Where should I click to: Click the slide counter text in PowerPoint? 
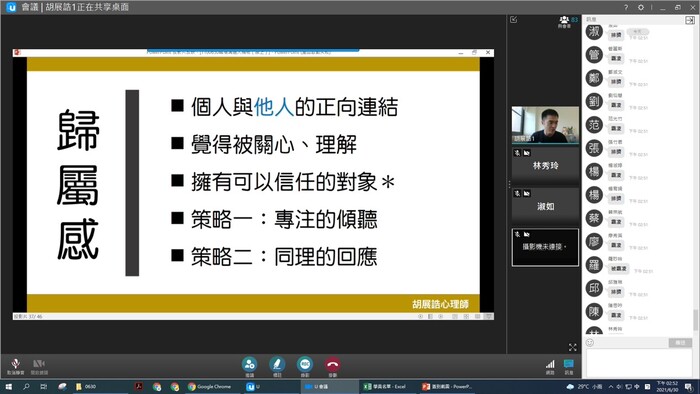28,316
